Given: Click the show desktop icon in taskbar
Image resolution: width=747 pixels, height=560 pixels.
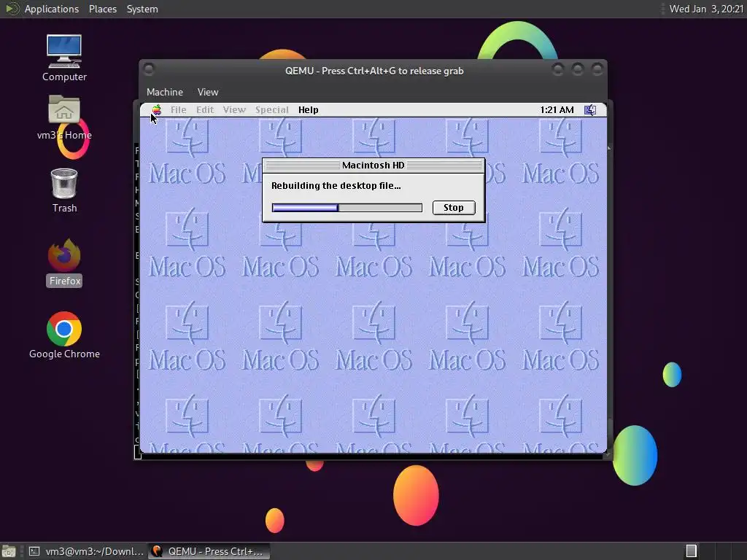Looking at the screenshot, I should [9, 551].
